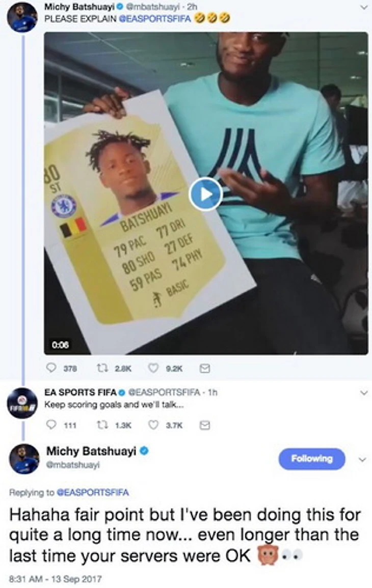Open options chevron beside Following button
This screenshot has height=588, width=372.
[362, 459]
